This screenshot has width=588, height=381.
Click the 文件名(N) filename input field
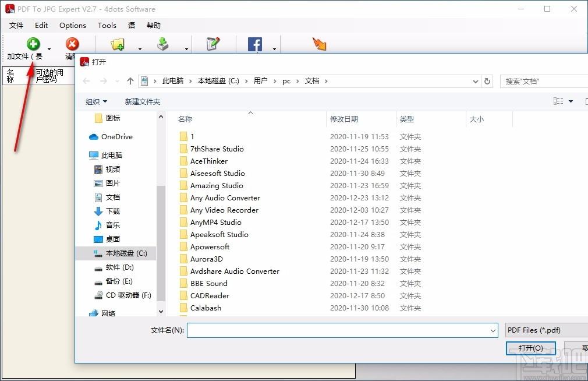coord(342,330)
